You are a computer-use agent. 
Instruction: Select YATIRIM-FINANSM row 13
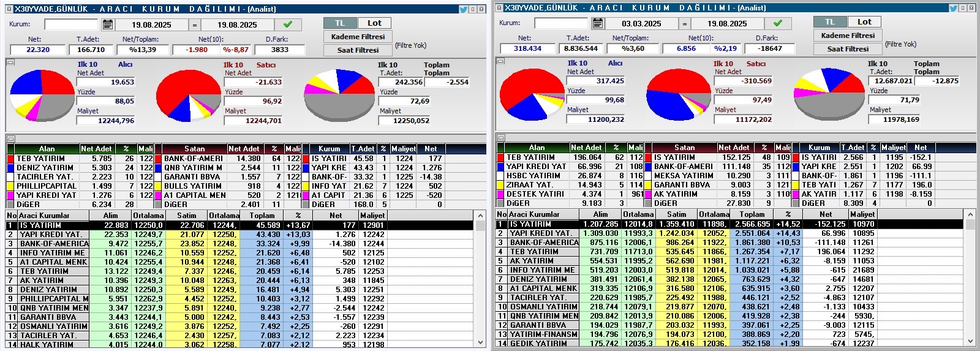click(729, 334)
